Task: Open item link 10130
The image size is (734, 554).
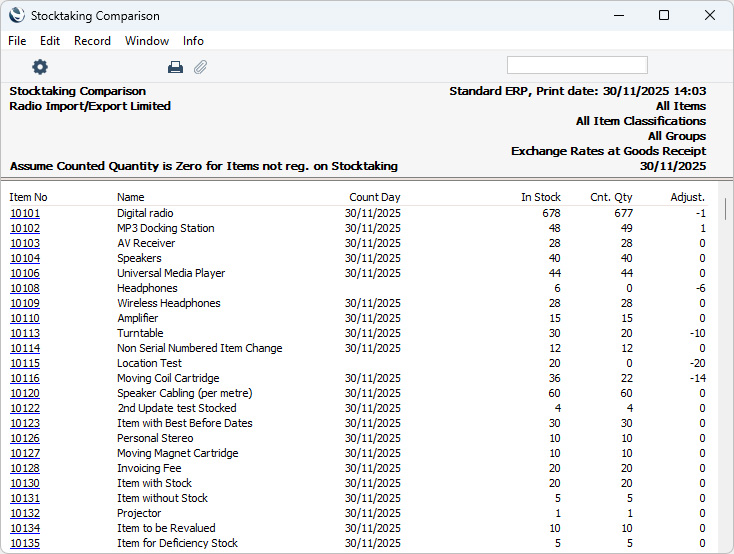Action: [25, 483]
